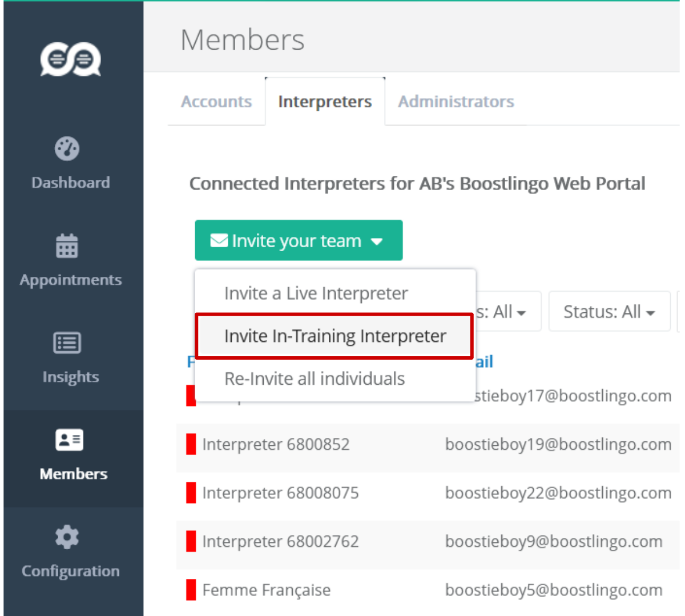This screenshot has height=616, width=685.
Task: Click the envelope icon on Invite button
Action: [x=219, y=240]
